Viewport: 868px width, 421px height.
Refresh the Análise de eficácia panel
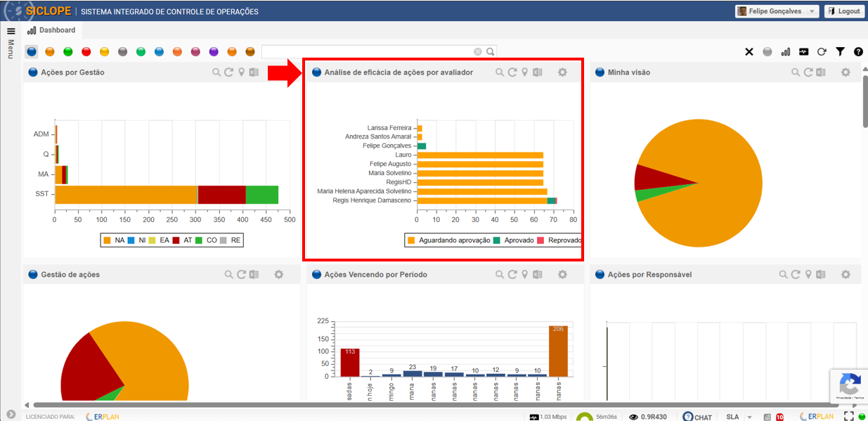coord(512,72)
